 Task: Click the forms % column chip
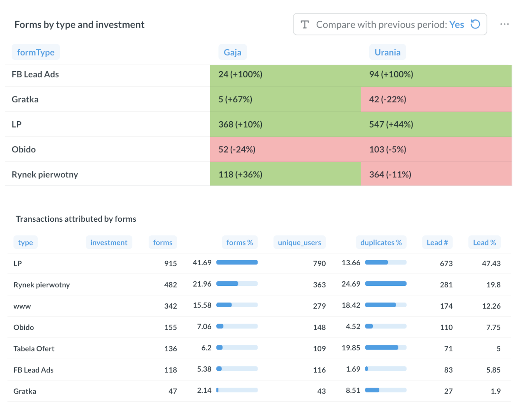coord(240,242)
